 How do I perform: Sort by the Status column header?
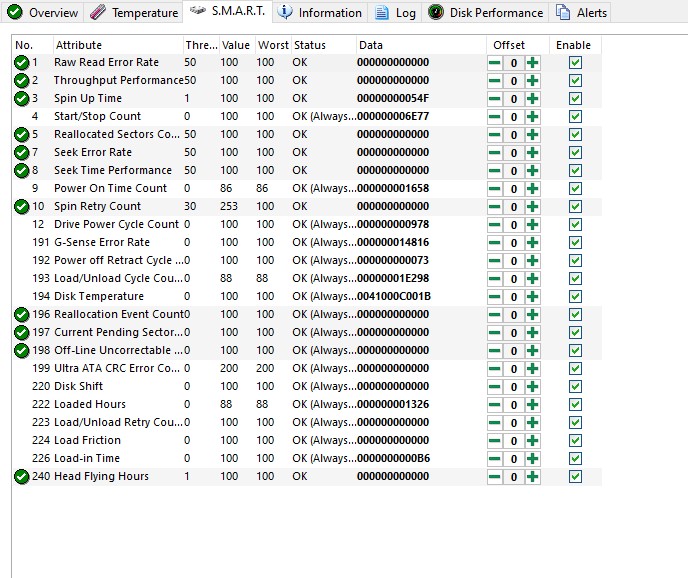tap(324, 45)
